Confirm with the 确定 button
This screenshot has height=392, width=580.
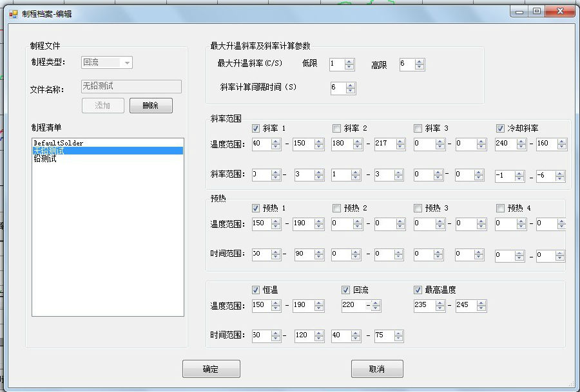pyautogui.click(x=211, y=369)
